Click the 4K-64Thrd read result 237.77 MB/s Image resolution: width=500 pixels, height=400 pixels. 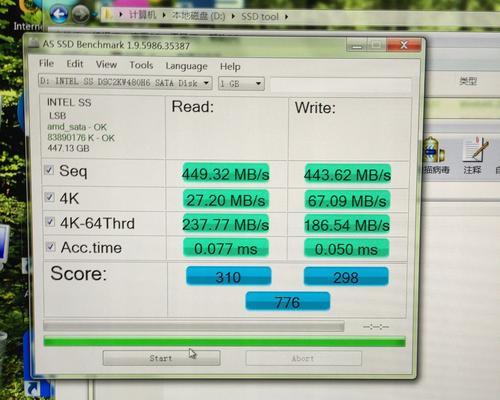click(x=226, y=224)
